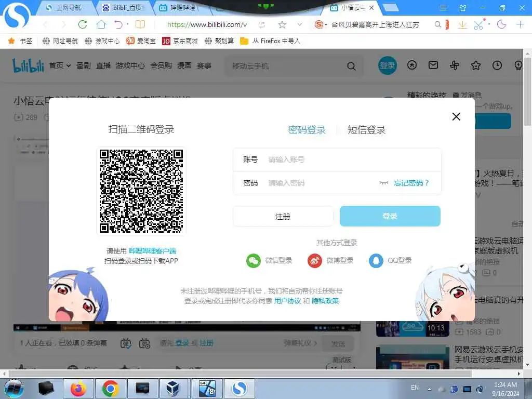
Task: Click the browser search magnifier icon
Action: pos(437,24)
